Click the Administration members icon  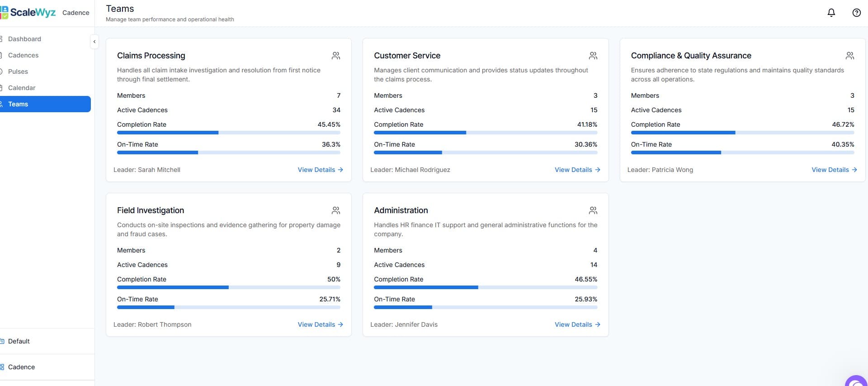pos(593,210)
